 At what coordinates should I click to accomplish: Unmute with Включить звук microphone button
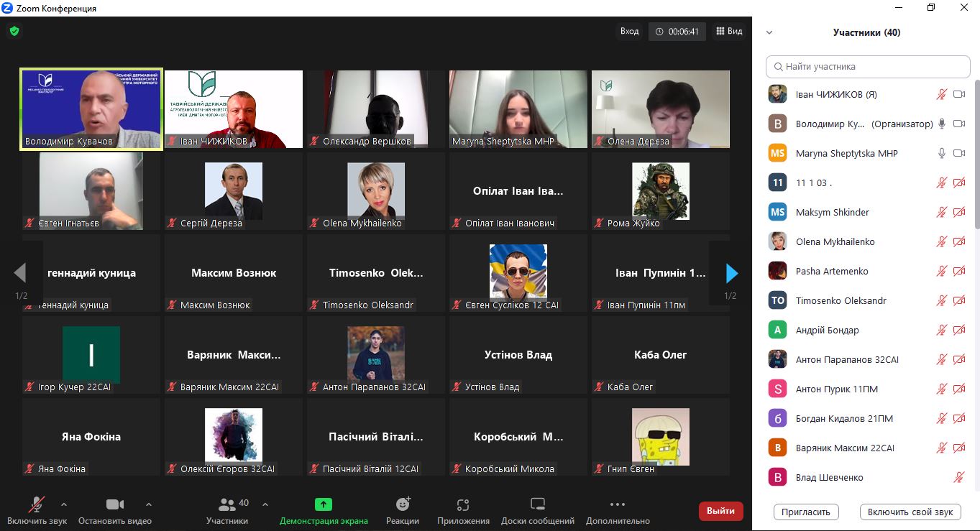point(37,511)
